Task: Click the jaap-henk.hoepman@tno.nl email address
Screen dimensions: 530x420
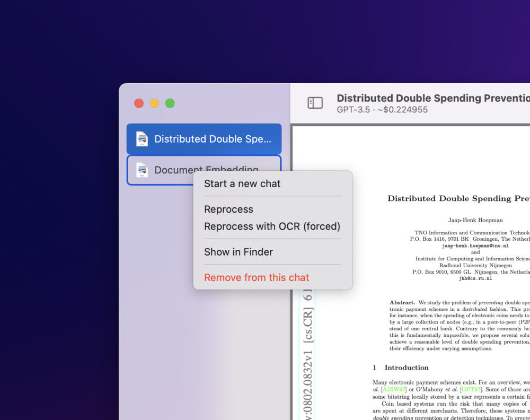Action: tap(476, 246)
